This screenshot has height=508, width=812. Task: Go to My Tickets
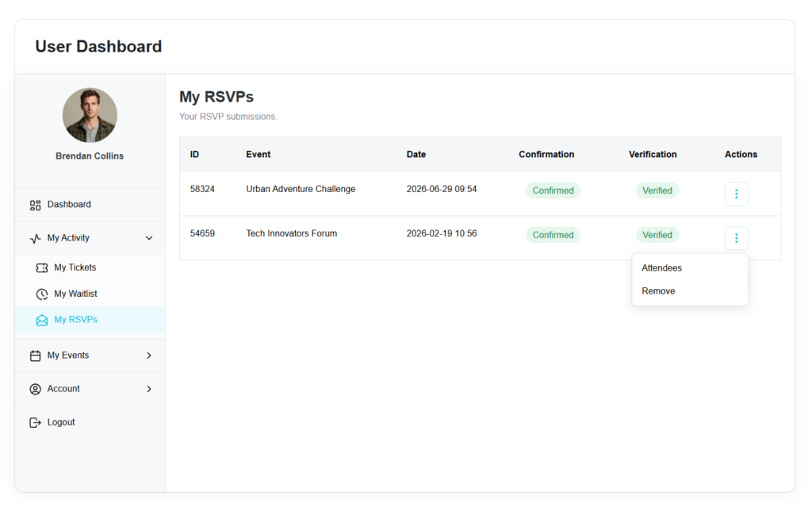(90, 267)
